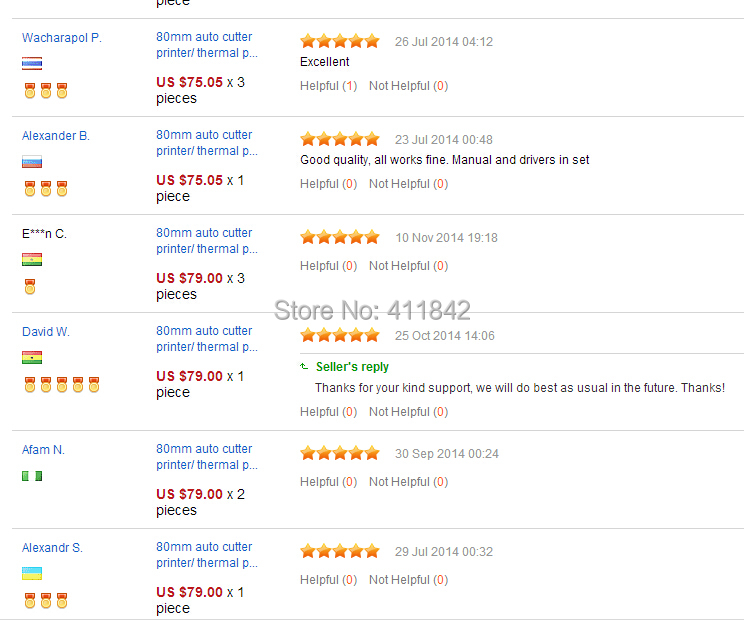Image resolution: width=744 pixels, height=620 pixels.
Task: Click star rating on Wacharapol's review
Action: point(340,41)
